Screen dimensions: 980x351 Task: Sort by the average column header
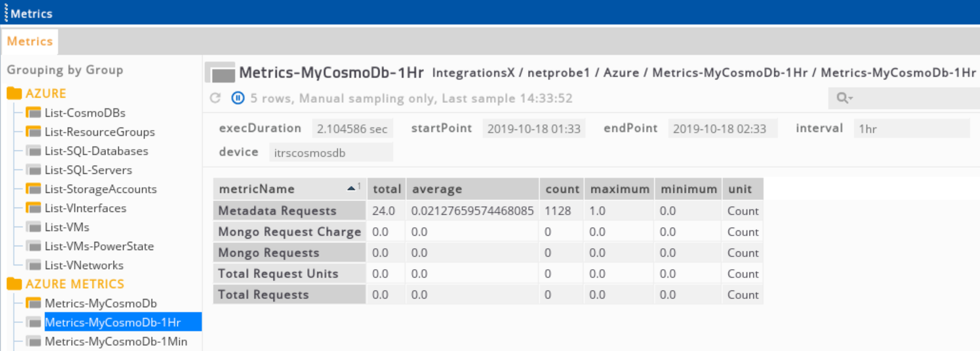(x=472, y=189)
